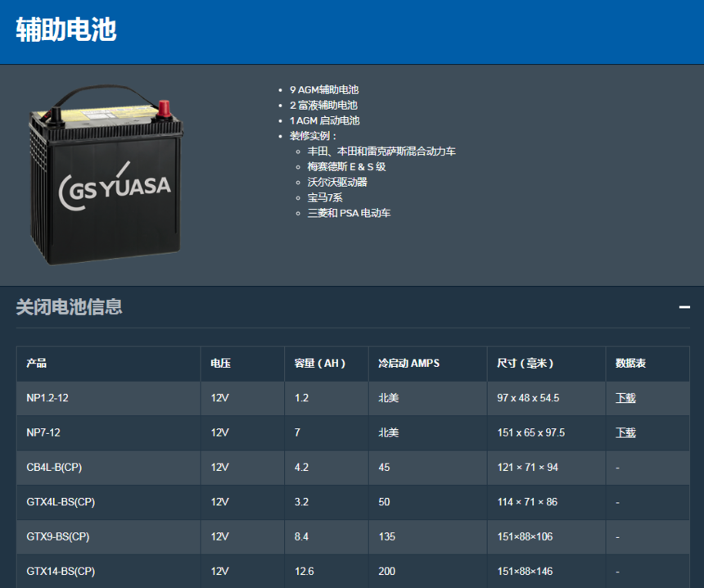The width and height of the screenshot is (704, 588).
Task: Select the 容量 (AH) column header
Action: point(327,364)
